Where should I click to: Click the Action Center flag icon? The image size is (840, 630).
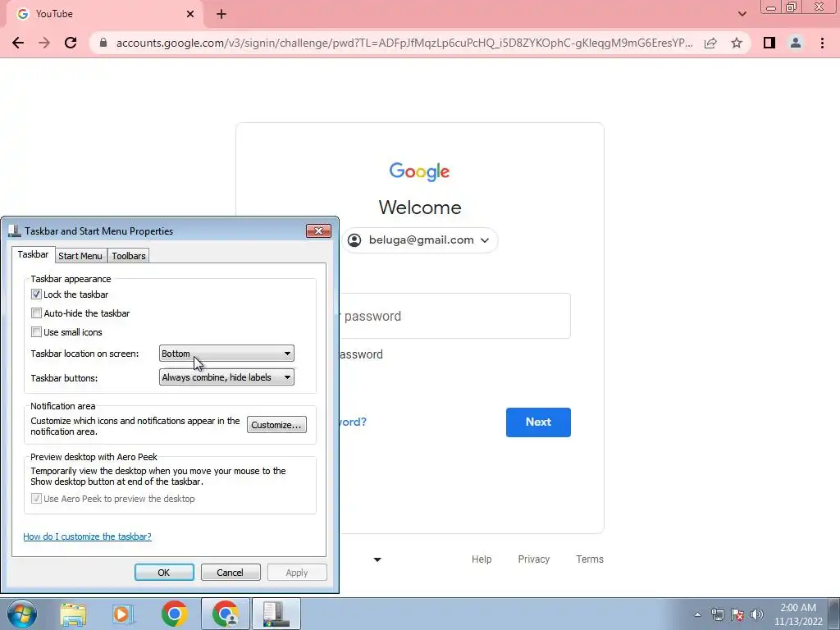[737, 614]
